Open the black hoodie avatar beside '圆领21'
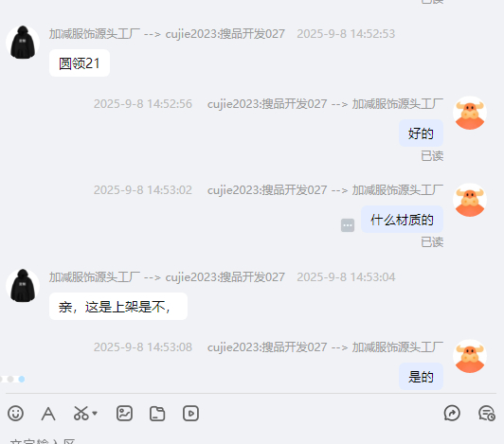Screen dimensions: 504x444 23,43
